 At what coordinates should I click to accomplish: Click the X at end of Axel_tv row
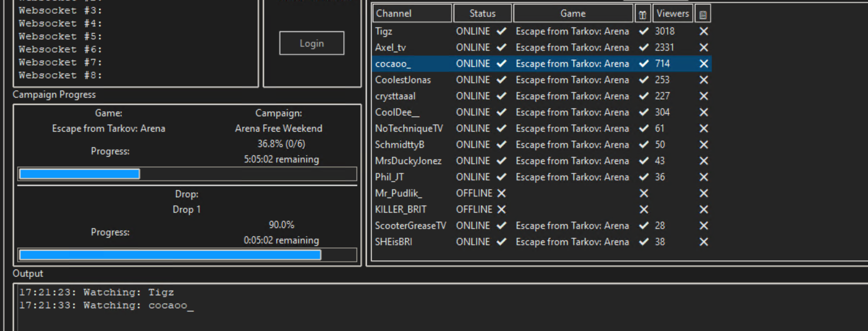pyautogui.click(x=703, y=48)
